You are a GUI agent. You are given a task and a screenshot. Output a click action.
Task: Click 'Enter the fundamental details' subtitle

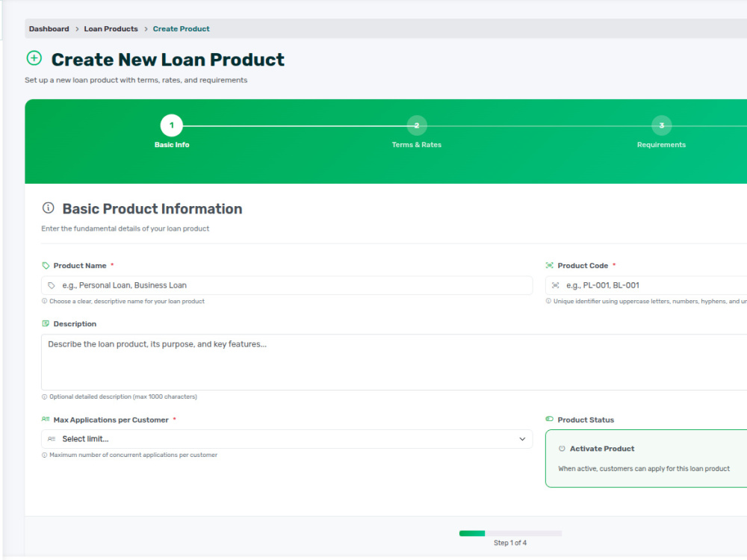pyautogui.click(x=125, y=228)
